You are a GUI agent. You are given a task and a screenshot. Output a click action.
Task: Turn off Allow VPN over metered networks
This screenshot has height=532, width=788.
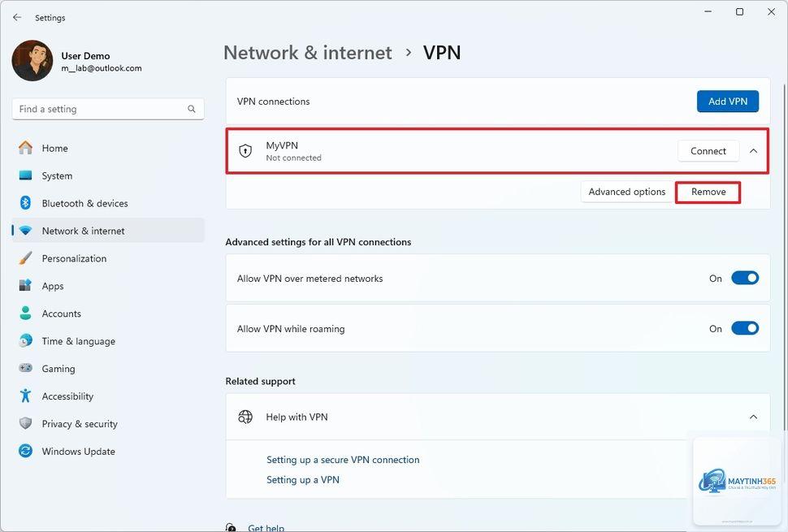[x=745, y=278]
